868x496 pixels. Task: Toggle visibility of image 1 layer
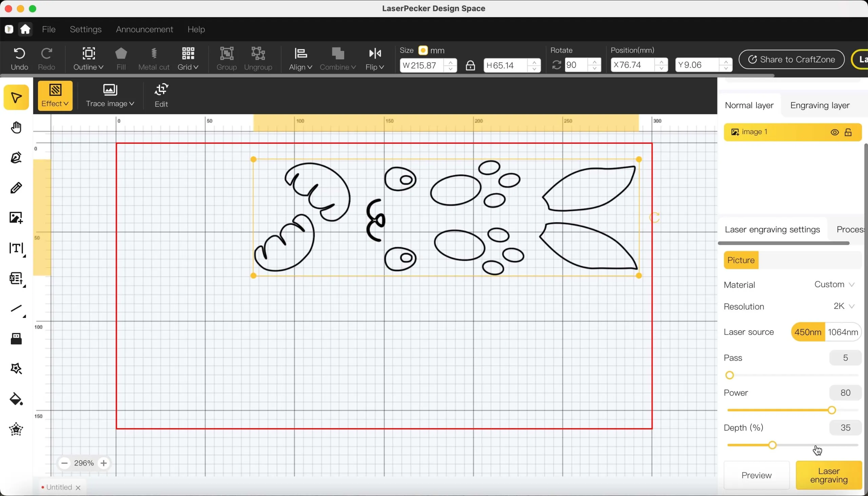(x=834, y=133)
